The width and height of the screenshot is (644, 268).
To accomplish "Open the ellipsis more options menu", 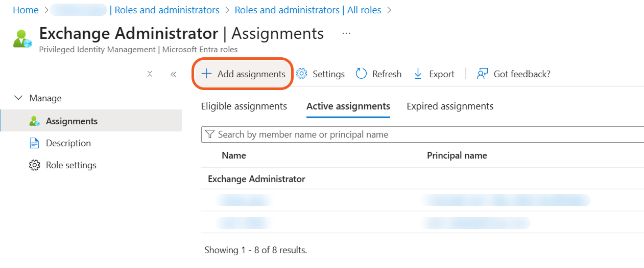I will [346, 34].
